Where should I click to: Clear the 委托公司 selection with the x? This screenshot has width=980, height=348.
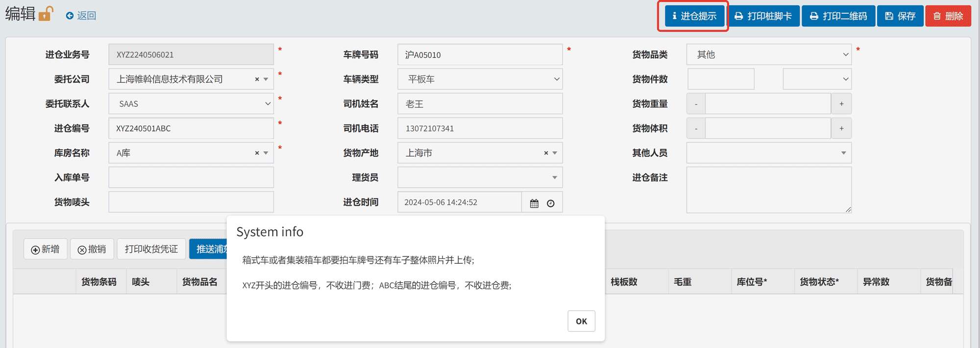tap(257, 79)
